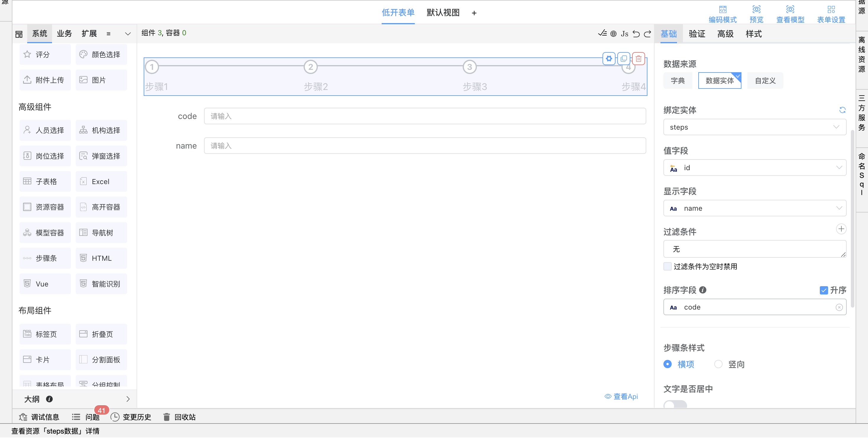
Task: Click the red delete trash icon
Action: [x=638, y=59]
